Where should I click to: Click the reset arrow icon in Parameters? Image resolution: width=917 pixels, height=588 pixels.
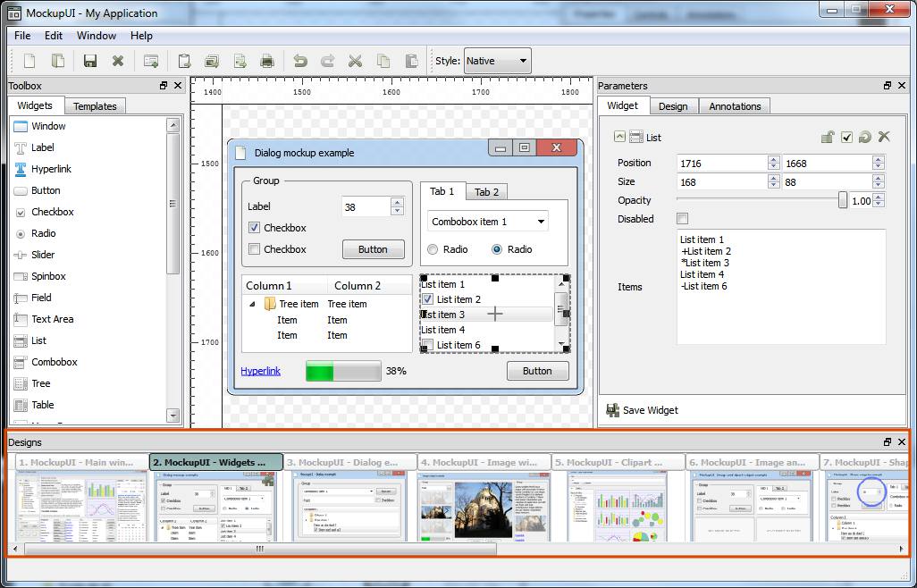(864, 138)
